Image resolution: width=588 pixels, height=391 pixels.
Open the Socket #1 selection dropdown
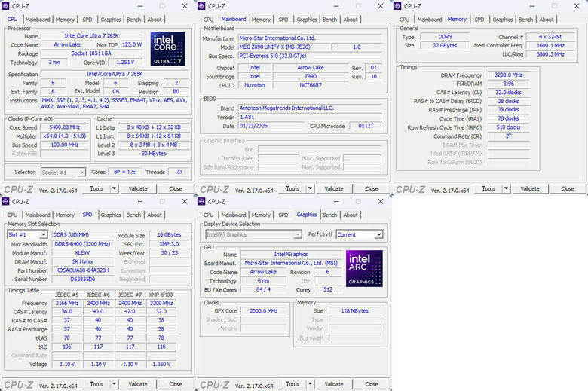coord(81,173)
